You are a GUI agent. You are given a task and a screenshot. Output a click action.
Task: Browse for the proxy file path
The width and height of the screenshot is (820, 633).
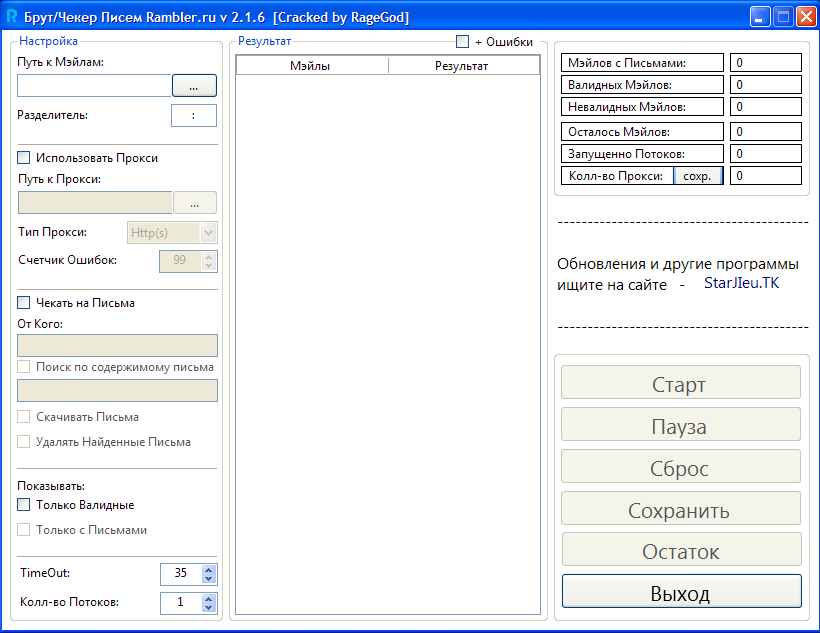[195, 202]
